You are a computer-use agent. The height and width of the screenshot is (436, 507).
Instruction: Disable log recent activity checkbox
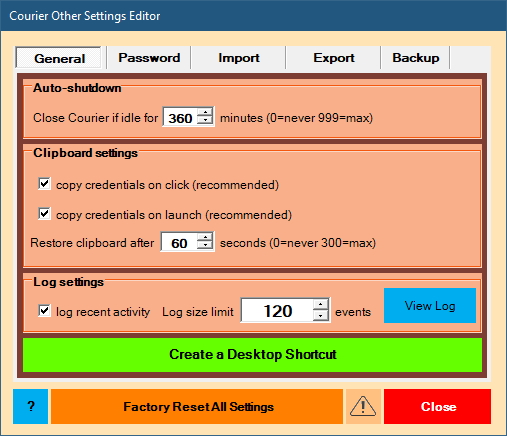tap(45, 311)
